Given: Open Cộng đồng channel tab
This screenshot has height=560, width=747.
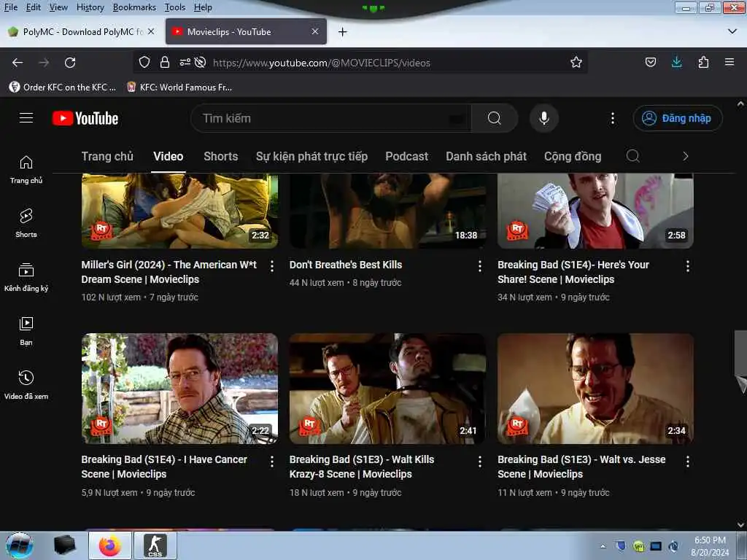Looking at the screenshot, I should coord(573,156).
